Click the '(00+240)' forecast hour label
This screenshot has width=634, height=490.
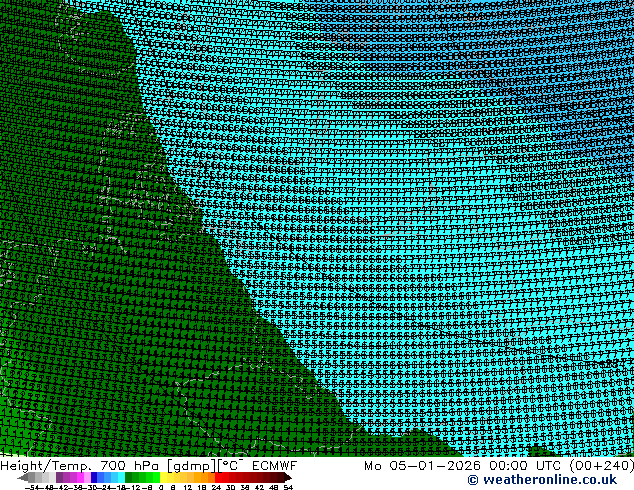[x=602, y=466]
